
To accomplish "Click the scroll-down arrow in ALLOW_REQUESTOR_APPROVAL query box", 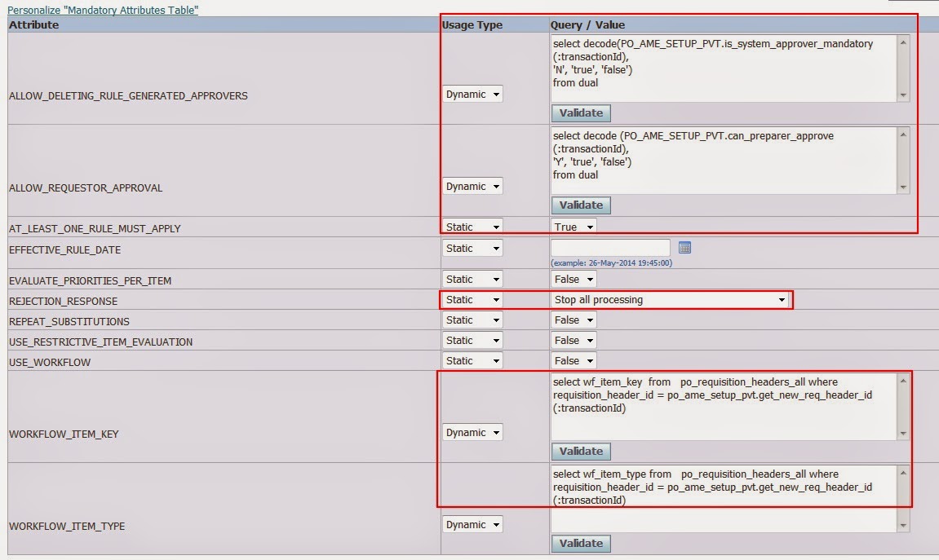I will [902, 186].
